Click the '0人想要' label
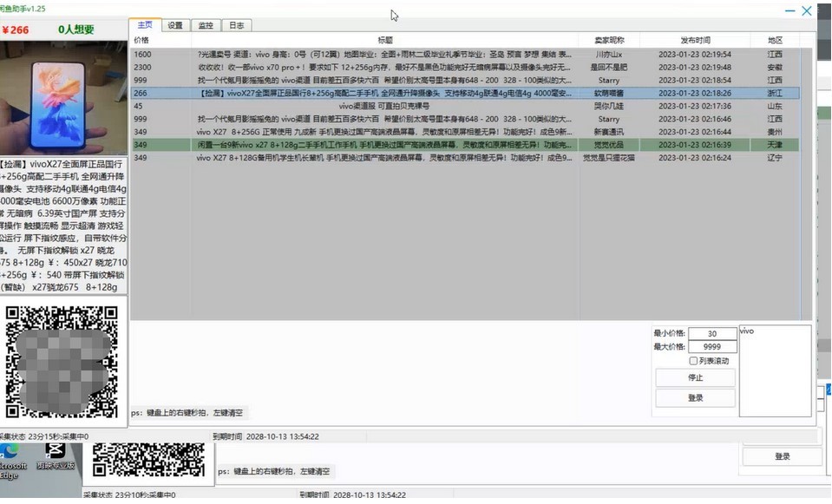 [x=75, y=29]
